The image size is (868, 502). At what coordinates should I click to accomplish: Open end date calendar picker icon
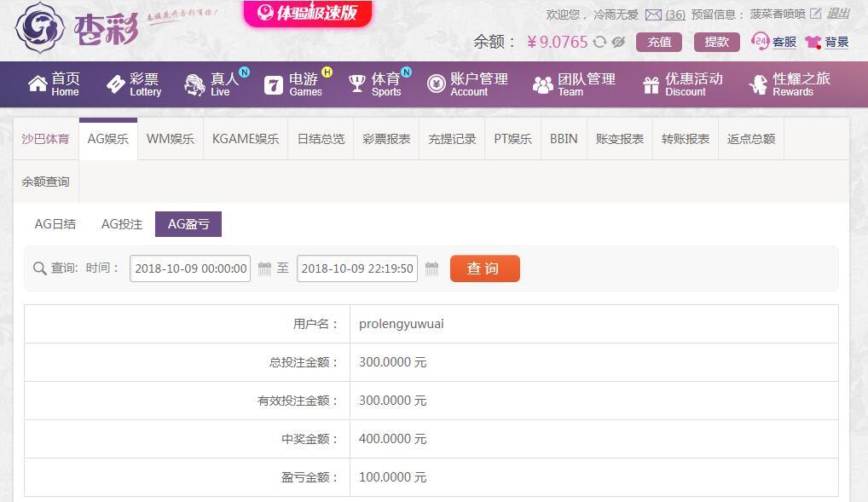431,268
